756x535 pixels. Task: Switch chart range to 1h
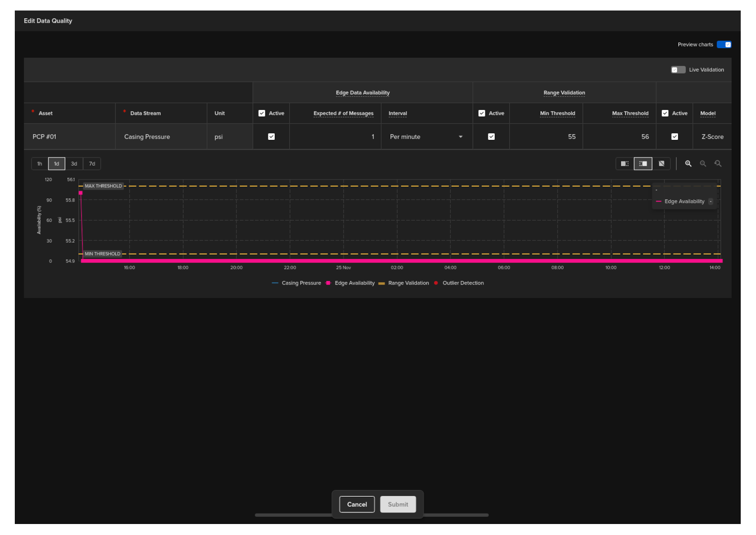point(40,164)
